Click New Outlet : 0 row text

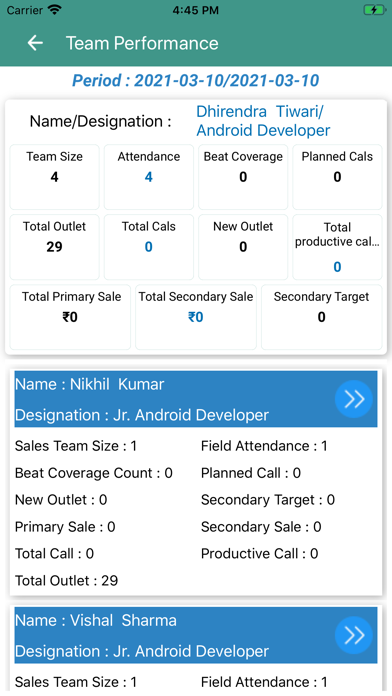click(61, 500)
